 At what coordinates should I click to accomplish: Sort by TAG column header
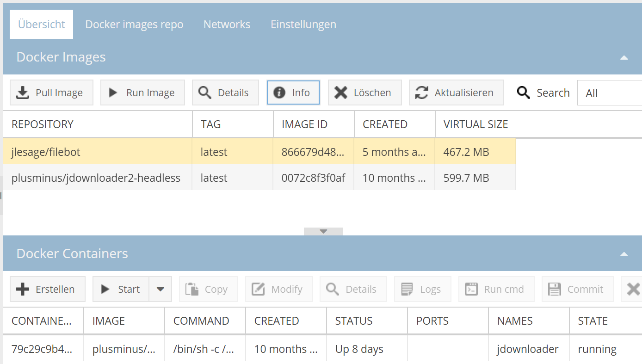click(233, 124)
